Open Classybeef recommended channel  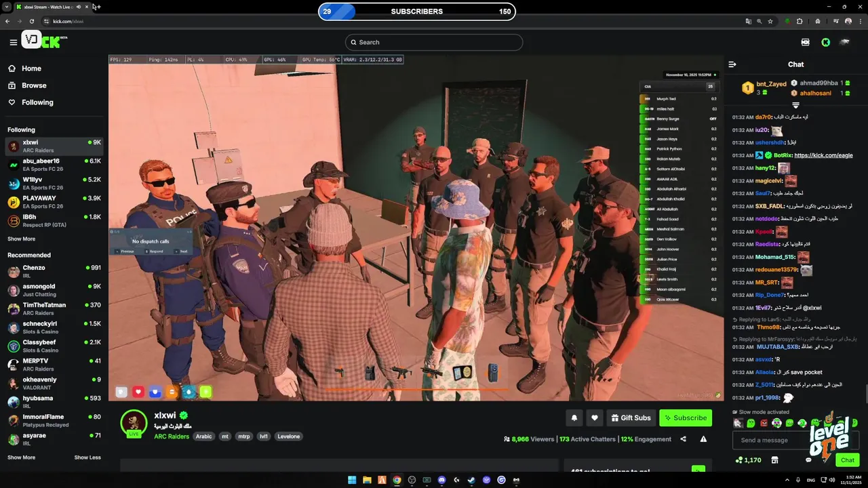point(54,346)
